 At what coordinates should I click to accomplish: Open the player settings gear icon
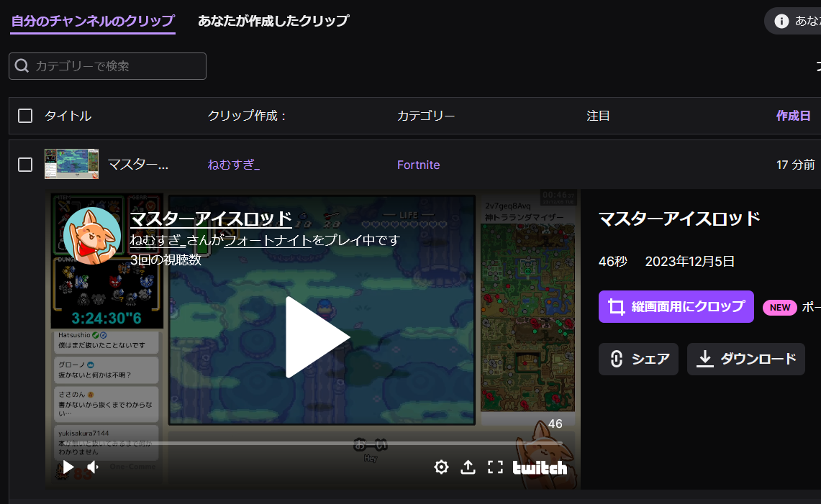coord(441,467)
